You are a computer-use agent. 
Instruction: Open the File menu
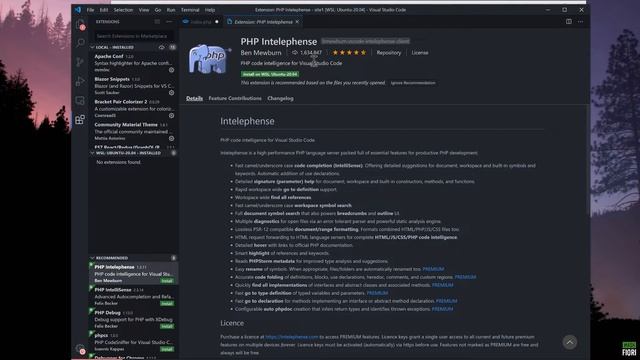coord(90,10)
